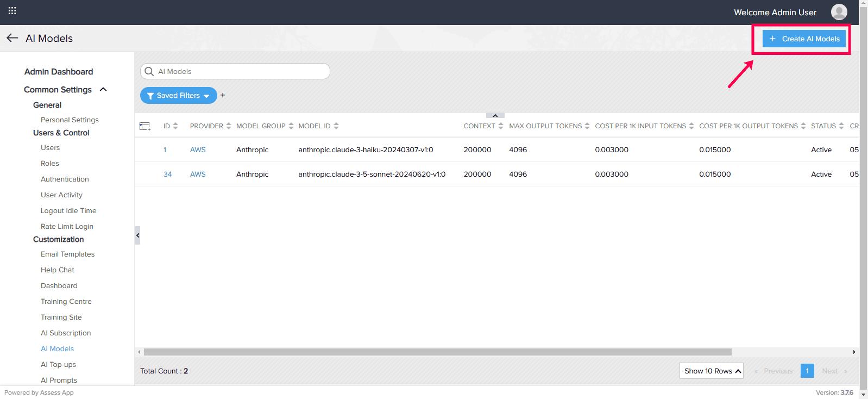Open AI Prompts in sidebar
Screen dimensions: 868x399
pyautogui.click(x=59, y=380)
